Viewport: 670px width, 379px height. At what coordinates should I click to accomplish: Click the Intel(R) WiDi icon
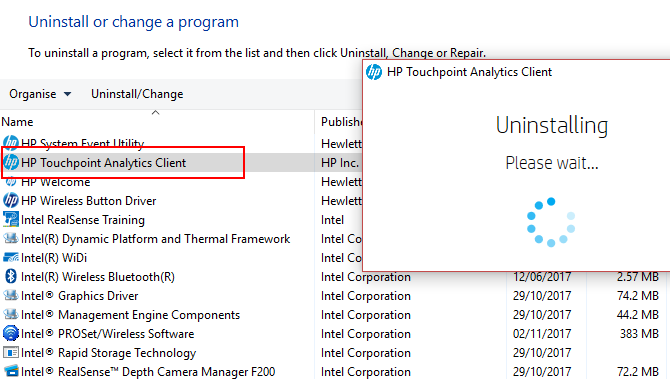click(11, 258)
